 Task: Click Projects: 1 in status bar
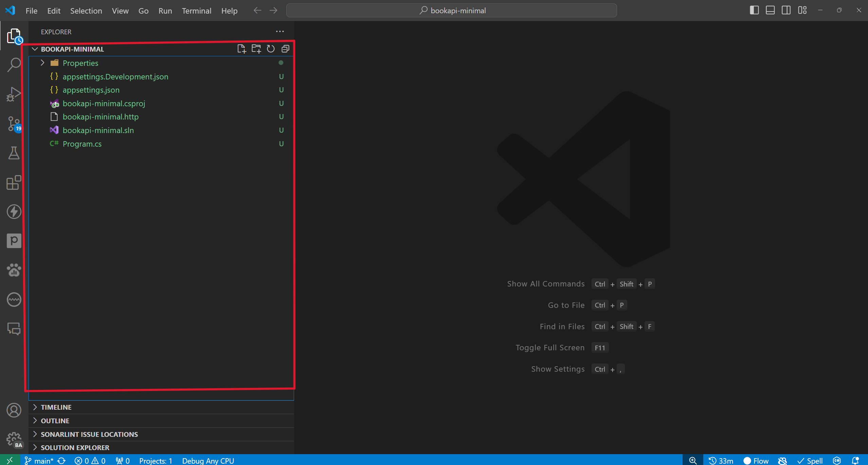click(156, 461)
